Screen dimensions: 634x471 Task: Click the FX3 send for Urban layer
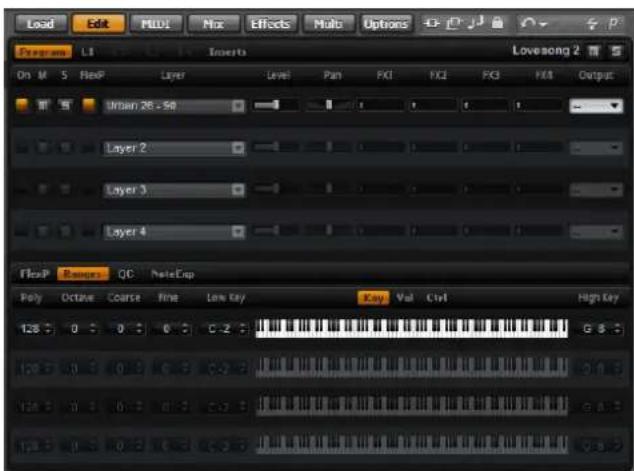point(485,106)
